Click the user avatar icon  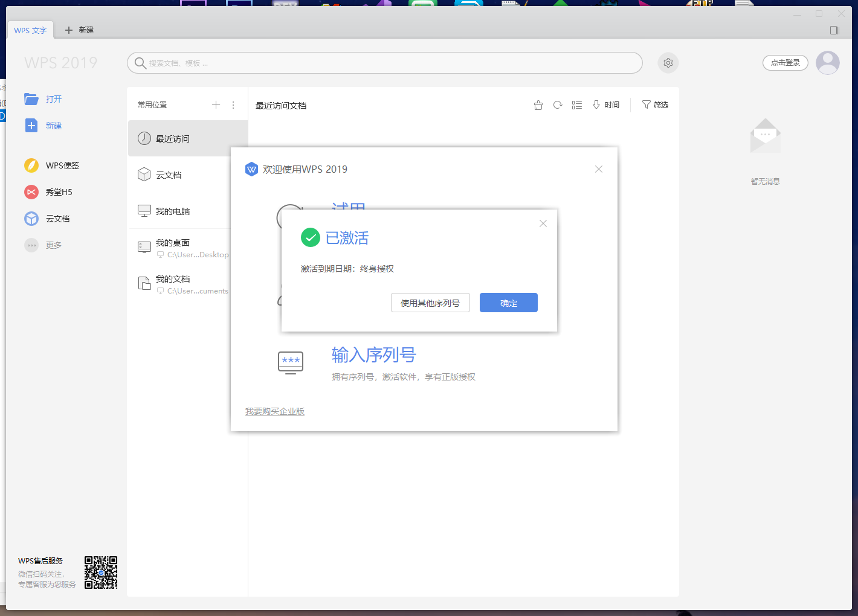click(828, 63)
